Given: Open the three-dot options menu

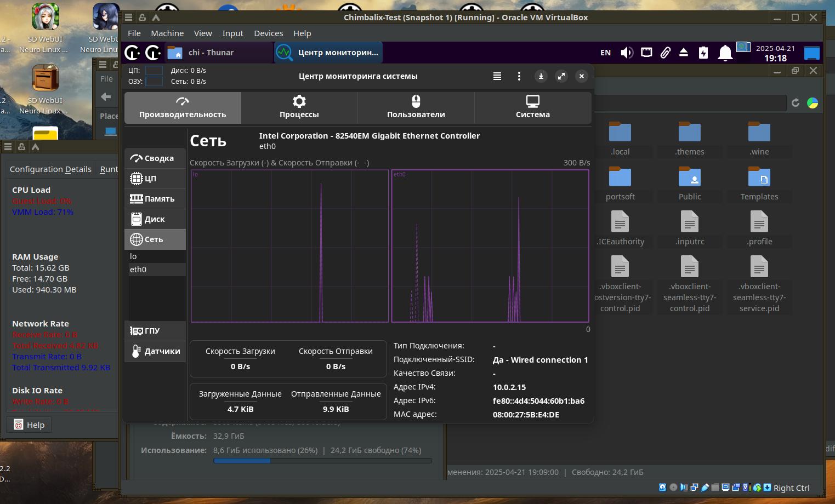Looking at the screenshot, I should tap(519, 77).
